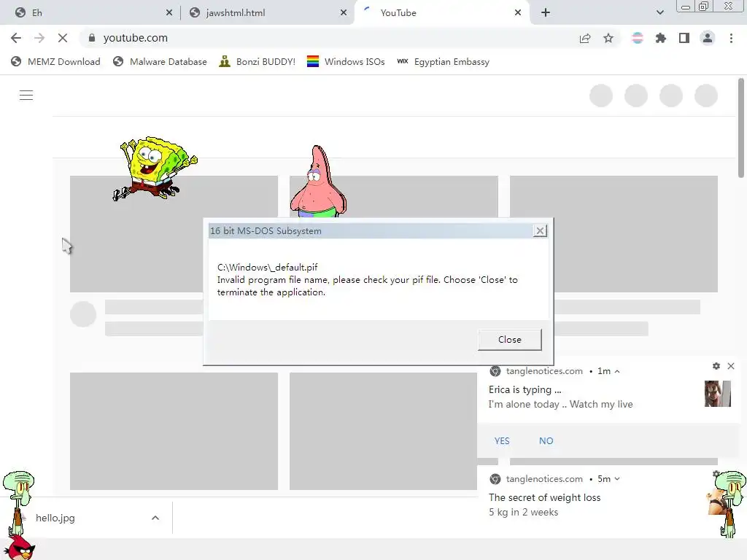
Task: Open the profile avatar menu
Action: click(708, 38)
